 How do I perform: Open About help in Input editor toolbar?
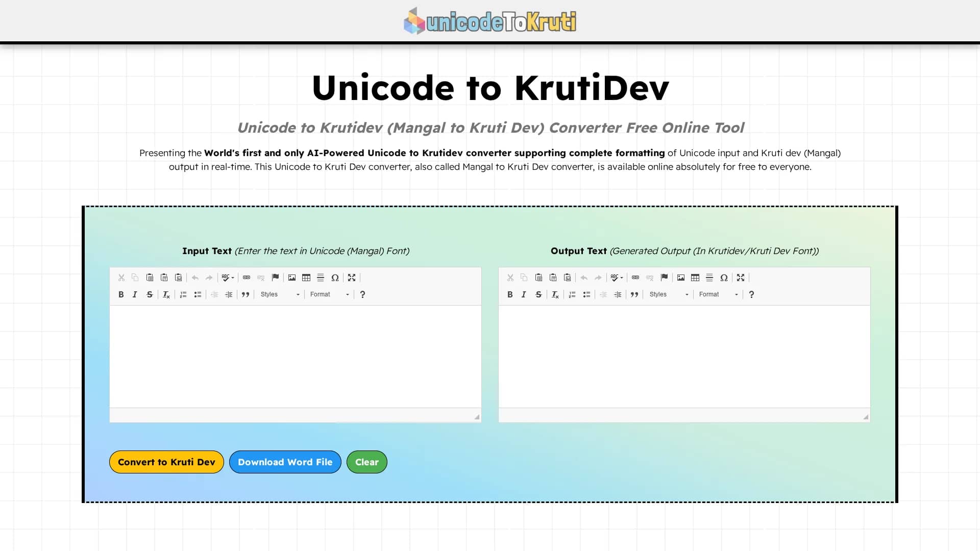click(362, 294)
